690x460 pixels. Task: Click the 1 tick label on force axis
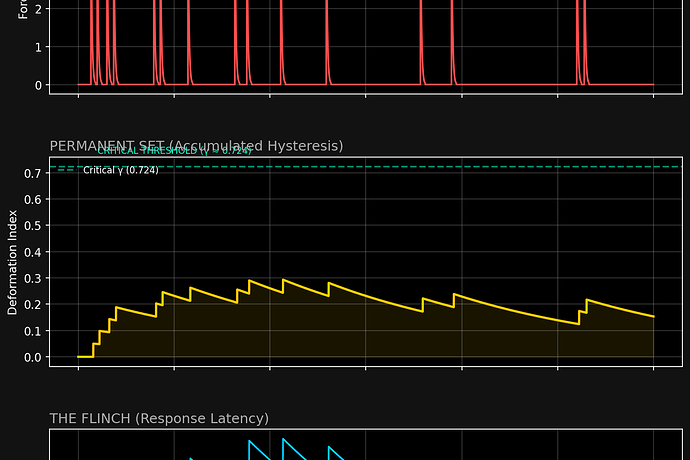click(37, 47)
